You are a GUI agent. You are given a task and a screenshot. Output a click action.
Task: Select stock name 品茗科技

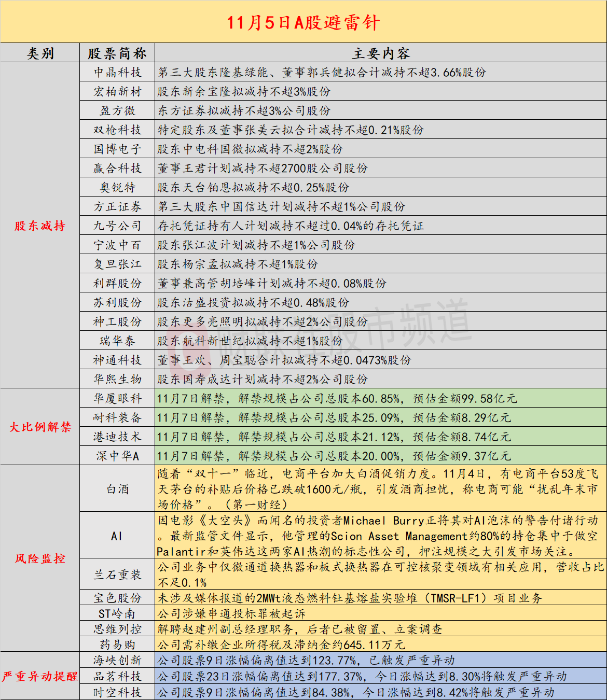coord(117,676)
